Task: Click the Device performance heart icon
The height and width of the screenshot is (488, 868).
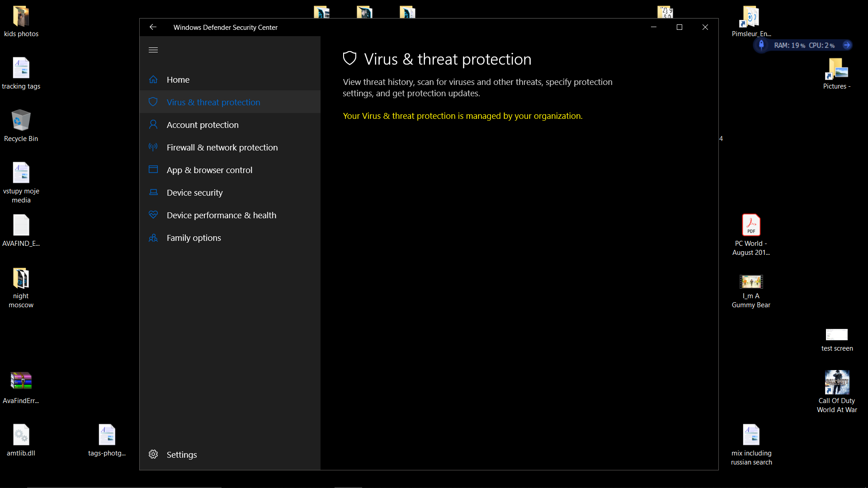Action: (153, 215)
